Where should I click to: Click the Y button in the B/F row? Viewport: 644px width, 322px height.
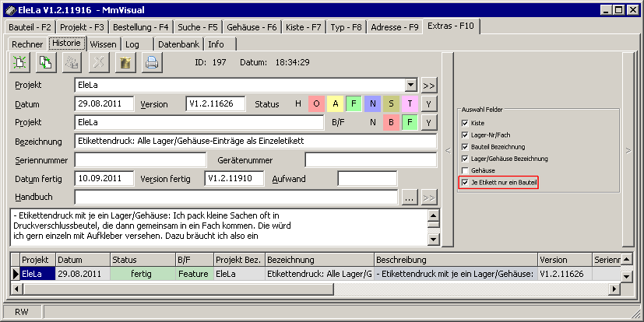click(x=429, y=123)
